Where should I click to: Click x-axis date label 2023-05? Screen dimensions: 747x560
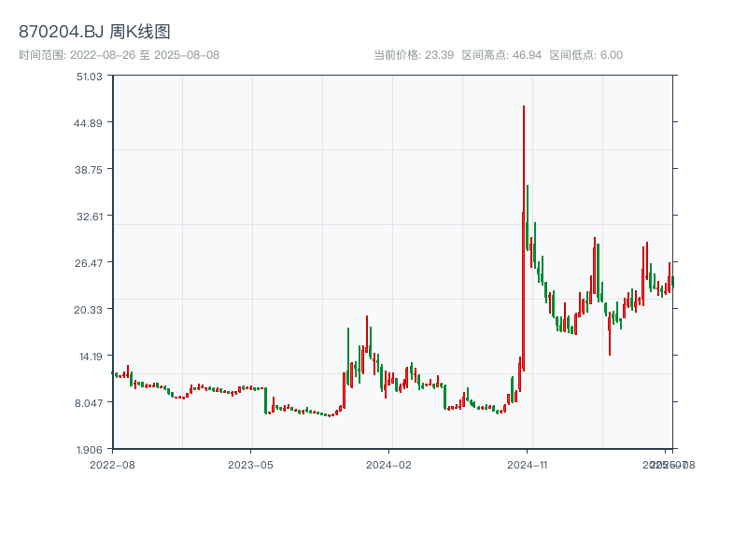250,465
